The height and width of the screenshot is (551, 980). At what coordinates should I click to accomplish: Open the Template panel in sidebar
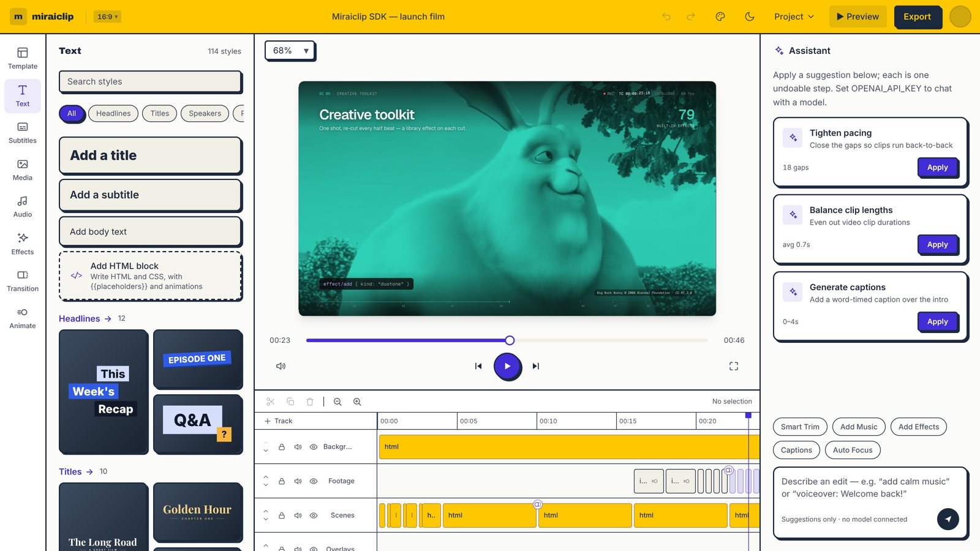[23, 58]
